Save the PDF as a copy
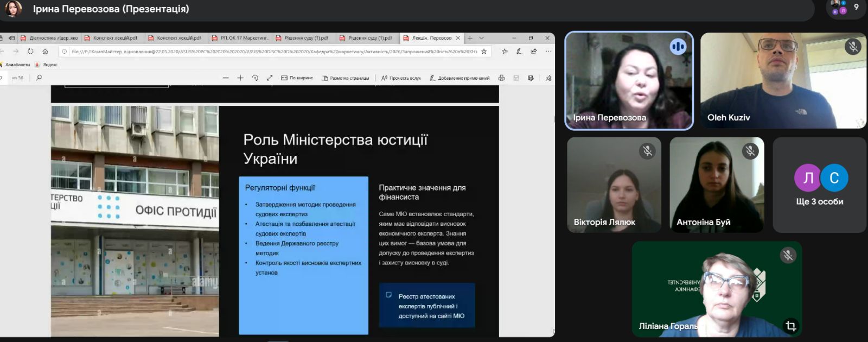The image size is (868, 342). point(531,78)
